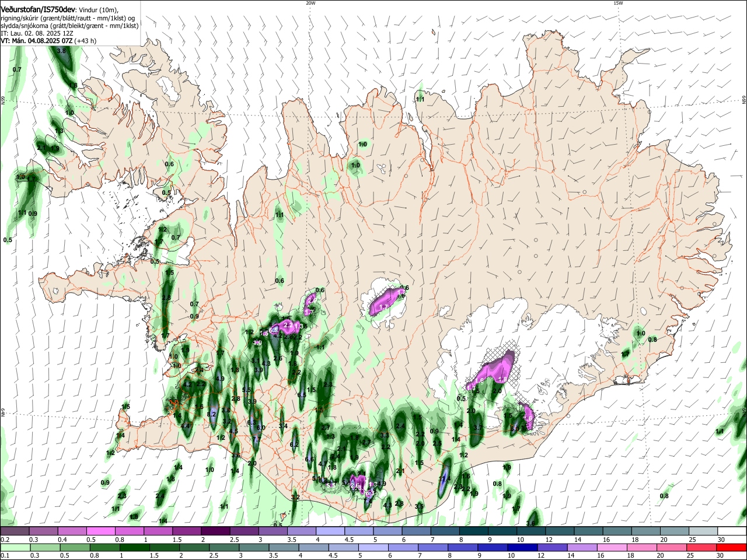Screen dimensions: 747x560
Task: Click the 'IT: Lau. 02. 08. 2025 12Z' line
Action: tap(37, 33)
